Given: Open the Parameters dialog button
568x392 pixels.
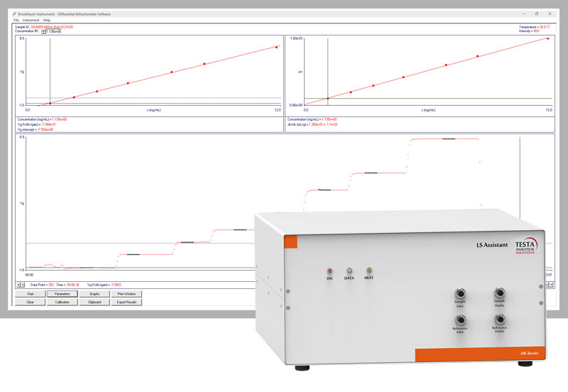Looking at the screenshot, I should pyautogui.click(x=62, y=294).
